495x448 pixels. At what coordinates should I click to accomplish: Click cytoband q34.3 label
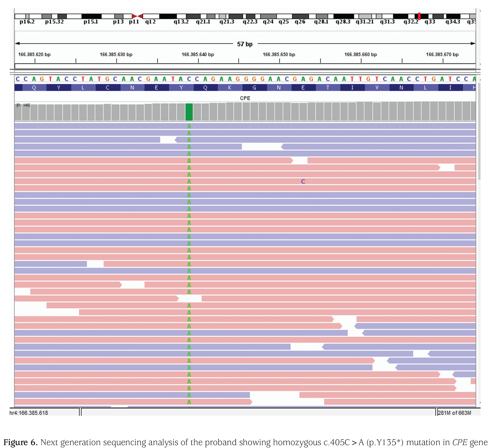(453, 22)
